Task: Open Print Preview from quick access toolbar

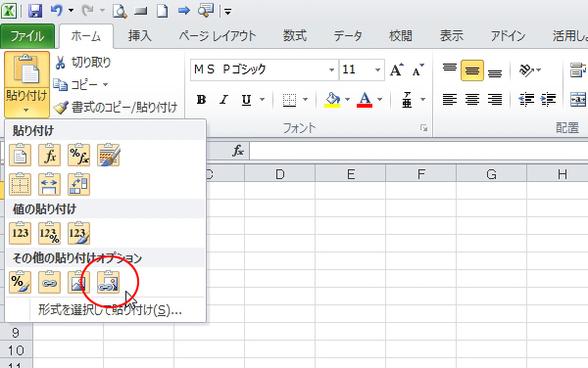Action: click(x=120, y=11)
